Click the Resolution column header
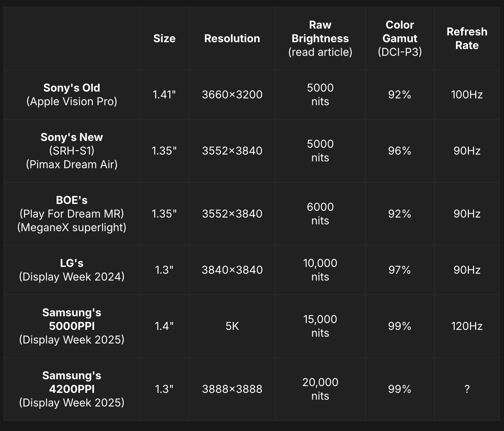 (232, 38)
